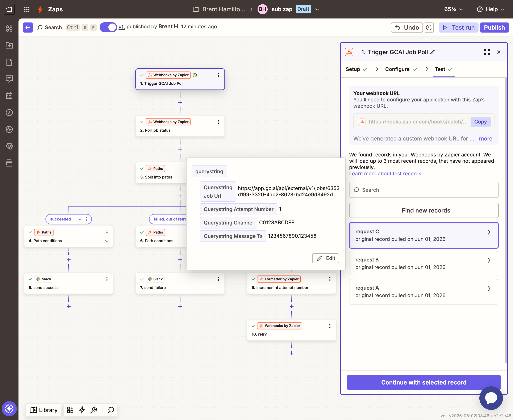Click the records Search input field
The image size is (513, 420).
[424, 190]
